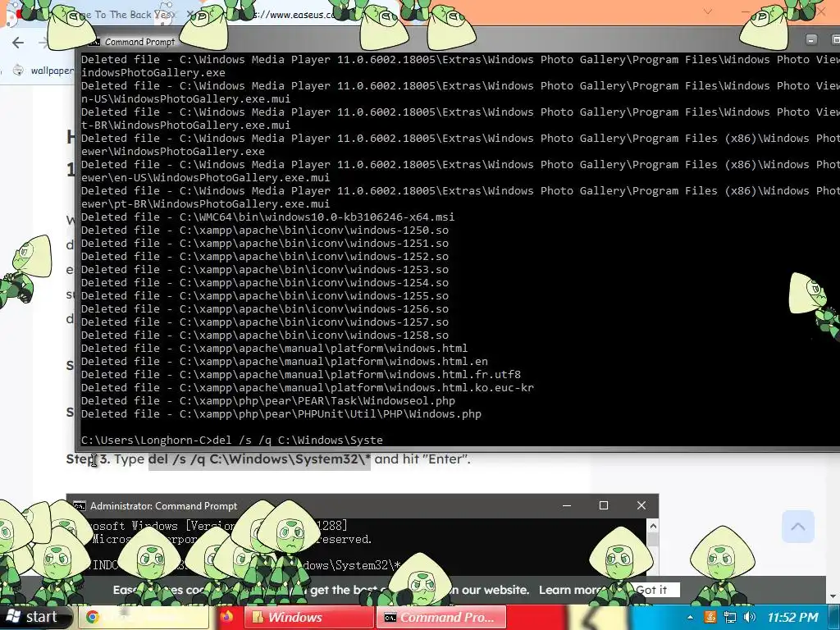Open the Command Prompt title bar icon menu
Image resolution: width=840 pixels, height=630 pixels.
95,42
